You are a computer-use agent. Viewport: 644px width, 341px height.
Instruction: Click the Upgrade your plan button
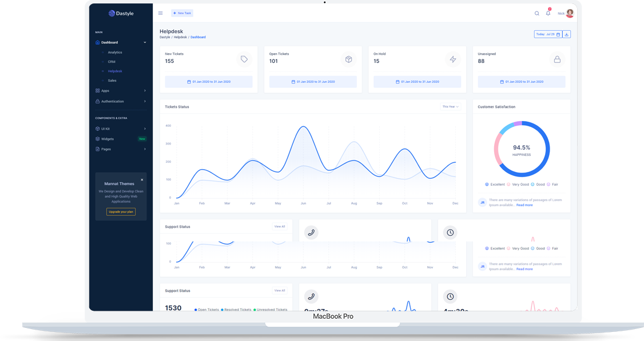point(121,212)
